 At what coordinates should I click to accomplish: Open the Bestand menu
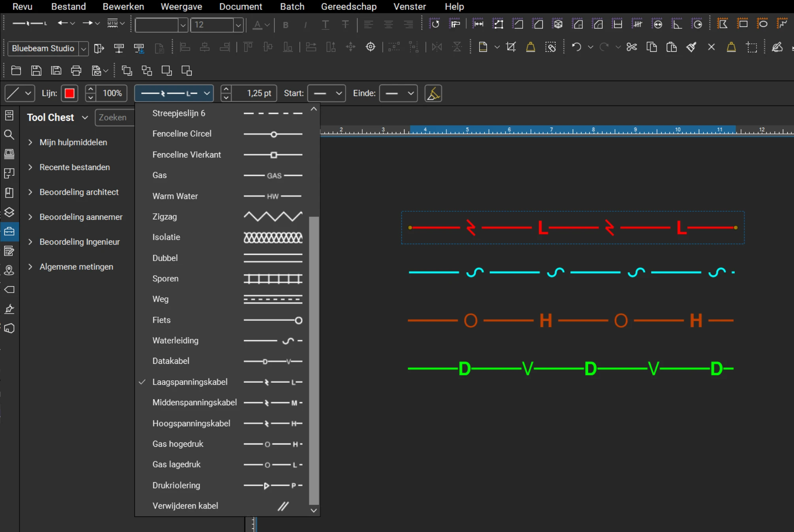(68, 6)
